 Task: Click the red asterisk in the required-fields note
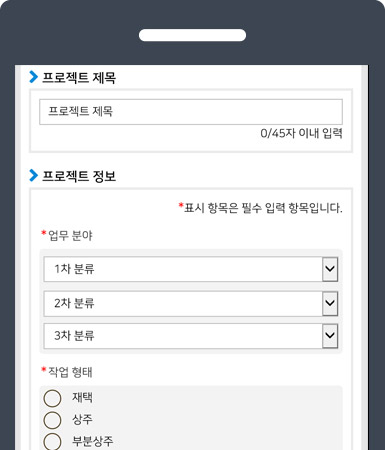coord(181,205)
